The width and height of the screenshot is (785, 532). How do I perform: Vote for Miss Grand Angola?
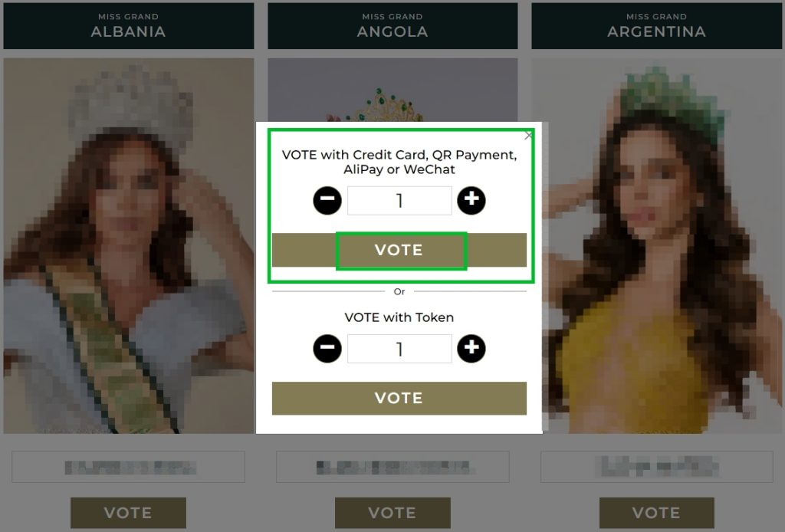[392, 513]
